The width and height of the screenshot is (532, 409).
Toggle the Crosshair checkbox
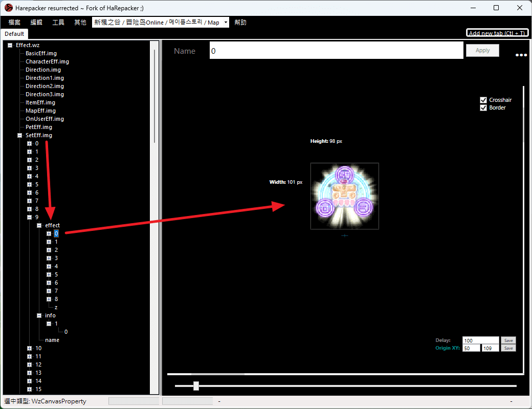point(483,100)
